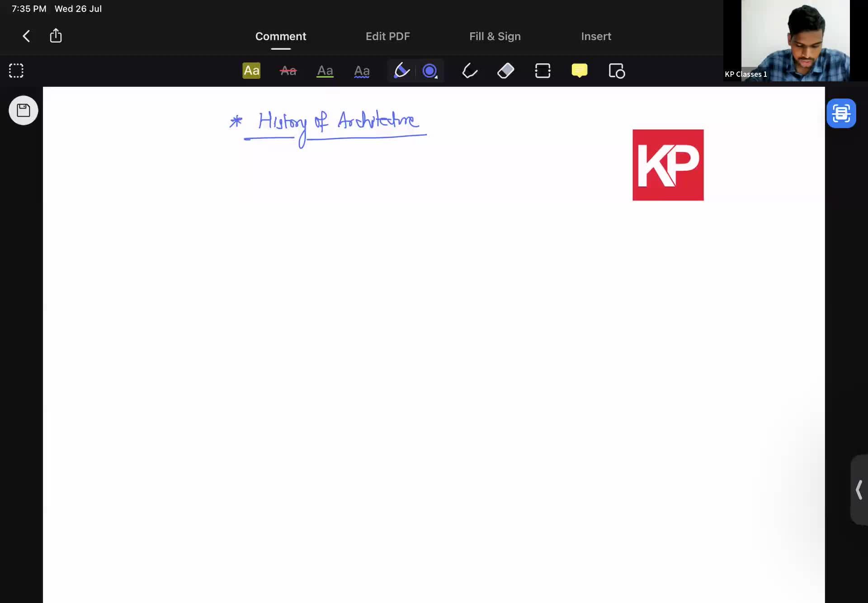Choose the squiggly underline text tool

pos(362,71)
